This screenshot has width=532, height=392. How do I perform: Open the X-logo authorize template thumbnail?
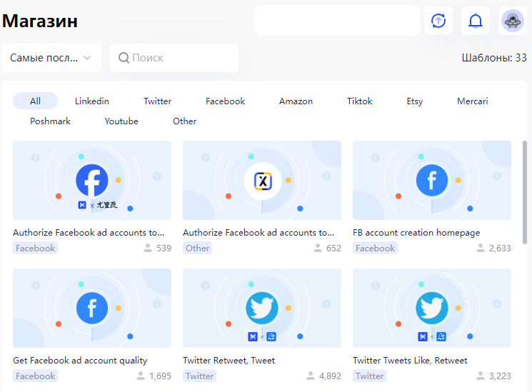point(262,180)
